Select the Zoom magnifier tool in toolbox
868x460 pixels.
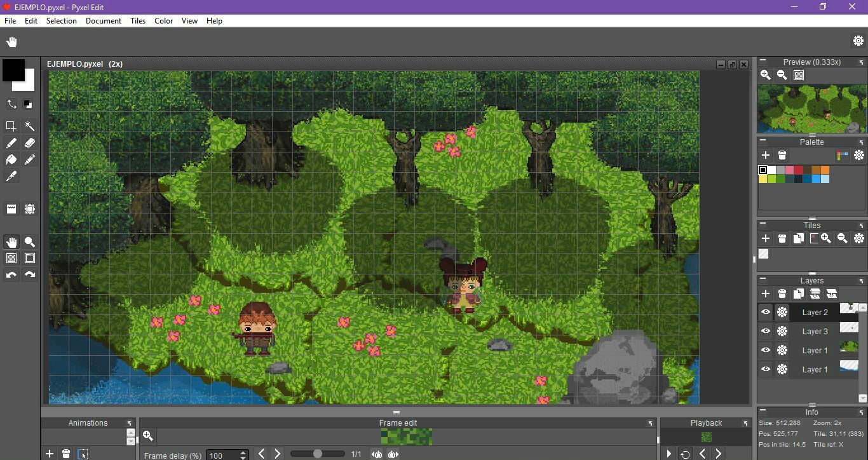29,242
